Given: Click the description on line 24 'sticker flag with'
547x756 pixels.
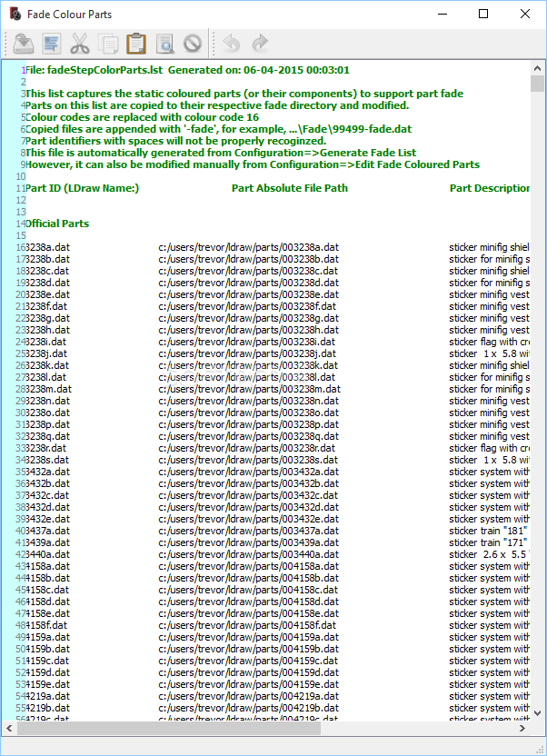Looking at the screenshot, I should (490, 342).
